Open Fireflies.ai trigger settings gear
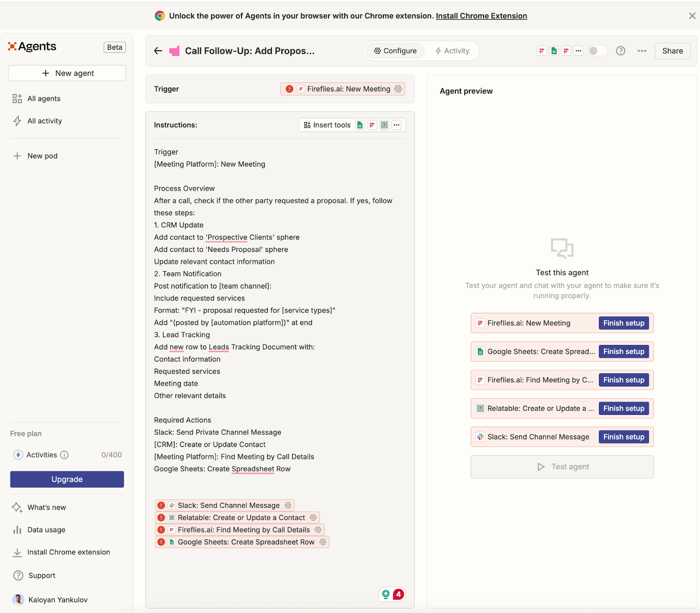Viewport: 700px width, 613px height. click(398, 89)
